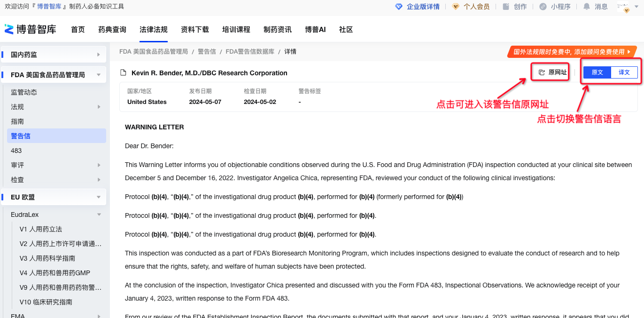Open 消息 notifications
Viewport: 644px width, 318px height.
[601, 7]
